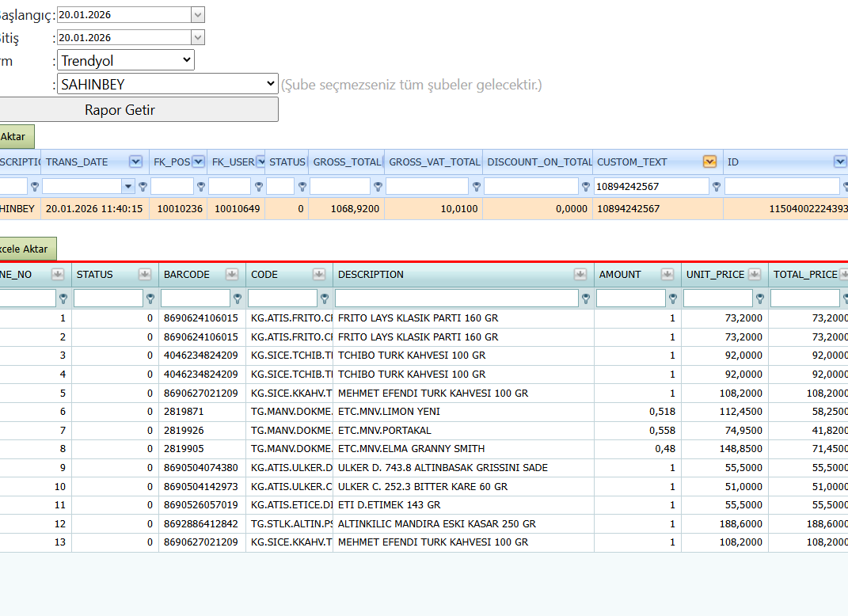
Task: Click the GROSS_TOTAL filter input field
Action: coord(340,187)
